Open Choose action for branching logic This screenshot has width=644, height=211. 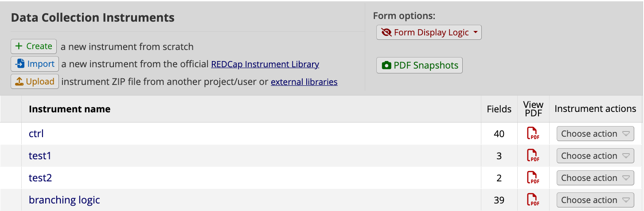[595, 200]
